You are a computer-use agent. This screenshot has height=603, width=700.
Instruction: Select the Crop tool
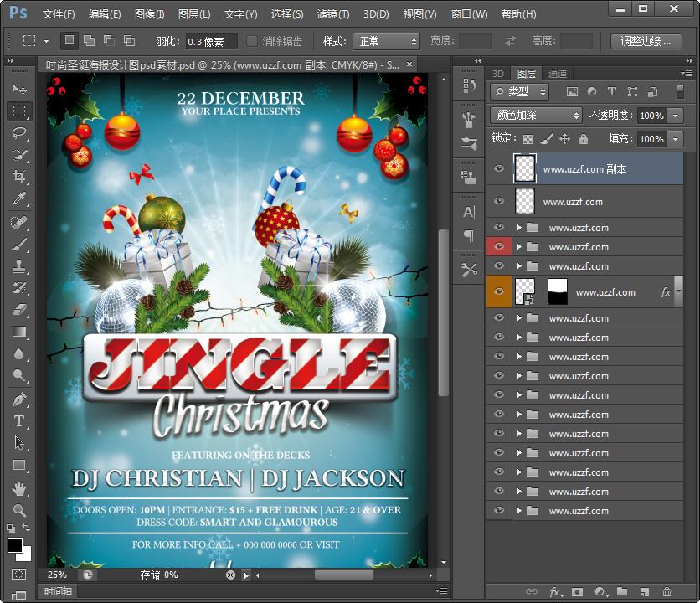coord(19,177)
